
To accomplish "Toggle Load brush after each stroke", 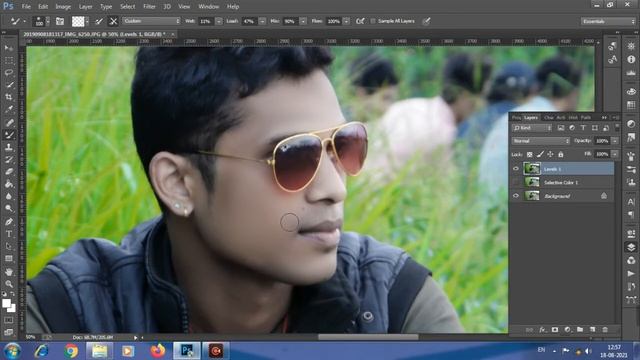I will (99, 21).
